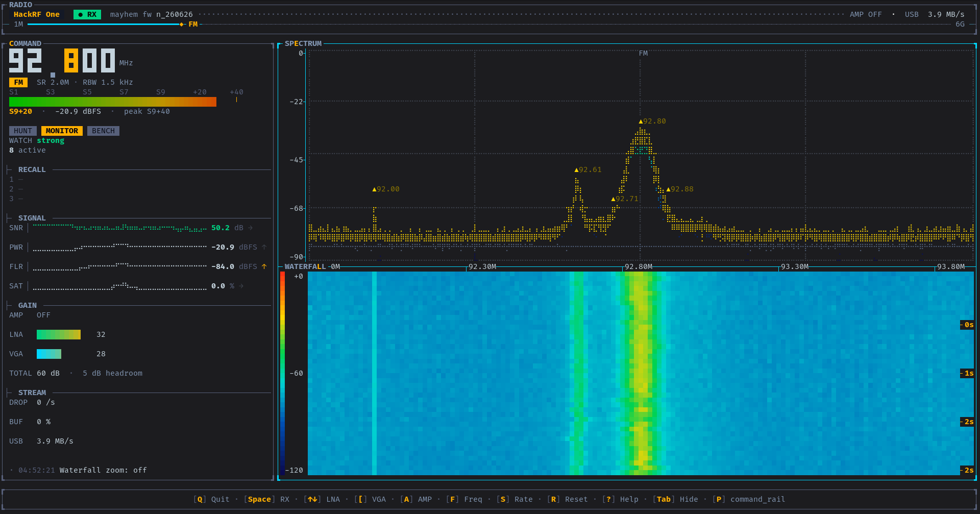Click the FLR -84.0 dBFS value
This screenshot has width=980, height=514.
click(x=234, y=266)
